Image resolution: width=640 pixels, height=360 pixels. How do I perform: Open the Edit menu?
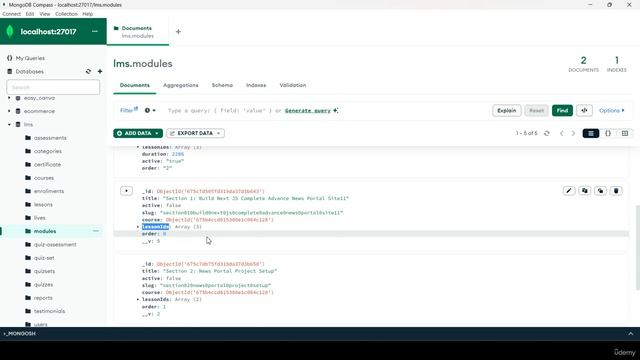tap(30, 14)
